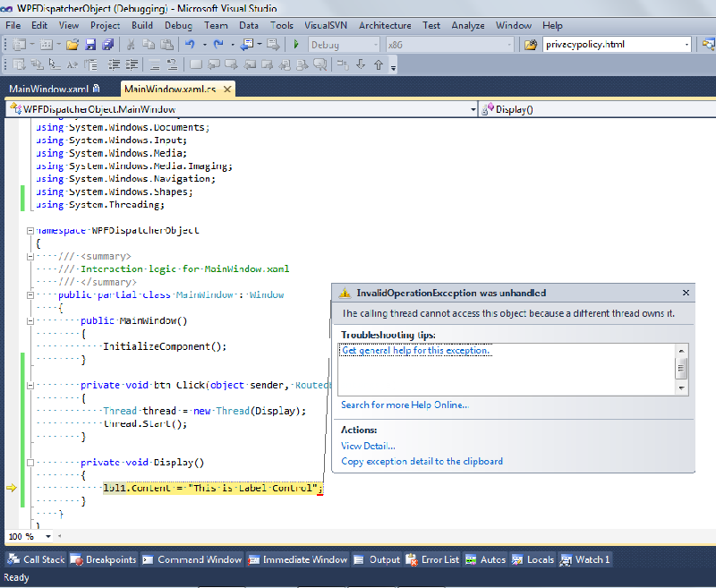Click the Decrease Line Indent icon
The height and width of the screenshot is (588, 716).
[114, 64]
